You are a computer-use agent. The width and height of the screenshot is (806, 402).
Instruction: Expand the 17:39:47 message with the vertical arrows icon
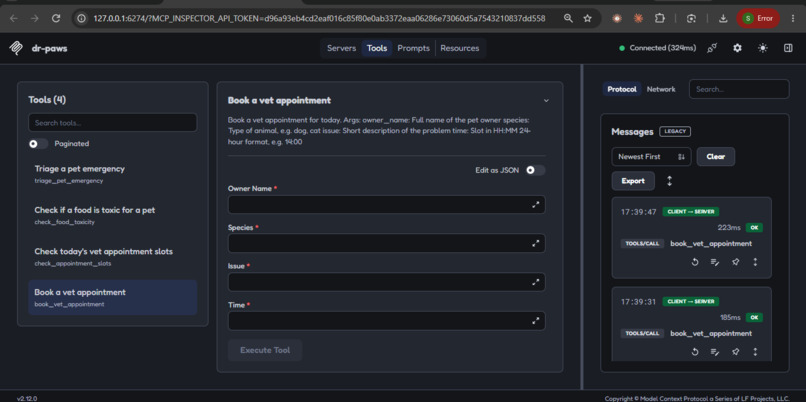tap(755, 262)
